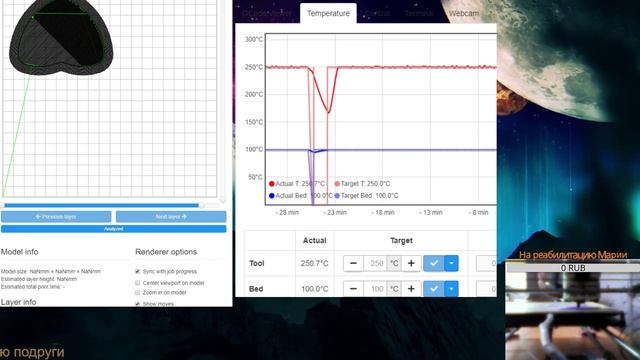This screenshot has width=640, height=360.
Task: Click the 'Estimated layer height' line
Action: click(39, 279)
